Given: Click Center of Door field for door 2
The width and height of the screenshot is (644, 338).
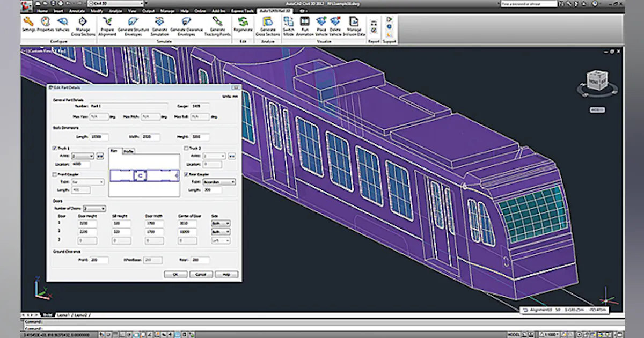Looking at the screenshot, I should pyautogui.click(x=187, y=232).
